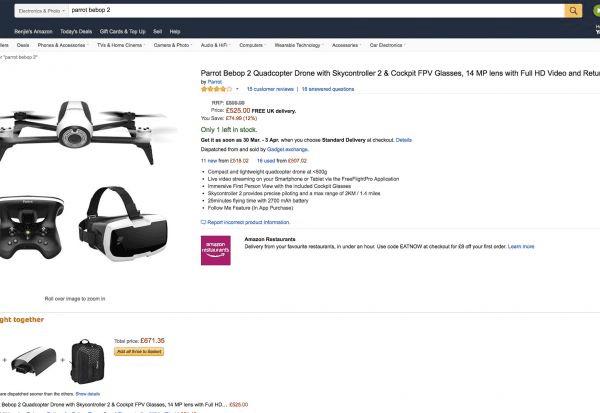
Task: Expand the Phones & Accessories menu
Action: pos(64,45)
